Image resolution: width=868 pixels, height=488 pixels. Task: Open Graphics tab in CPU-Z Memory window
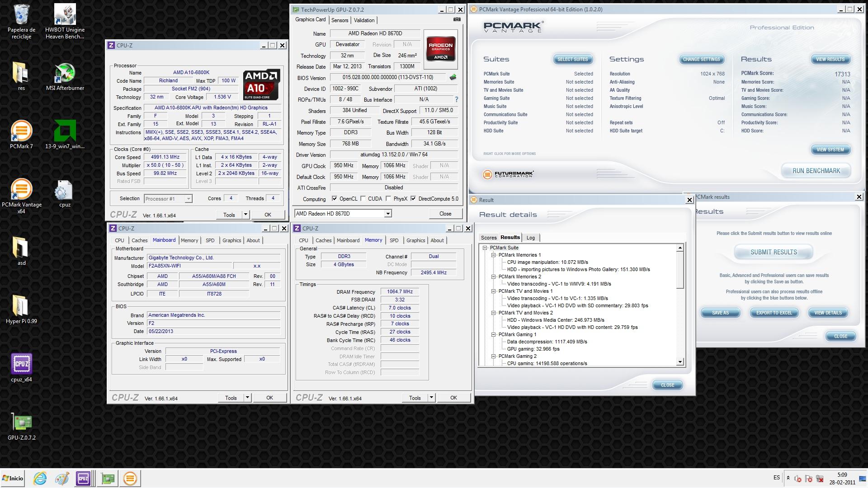pos(415,240)
